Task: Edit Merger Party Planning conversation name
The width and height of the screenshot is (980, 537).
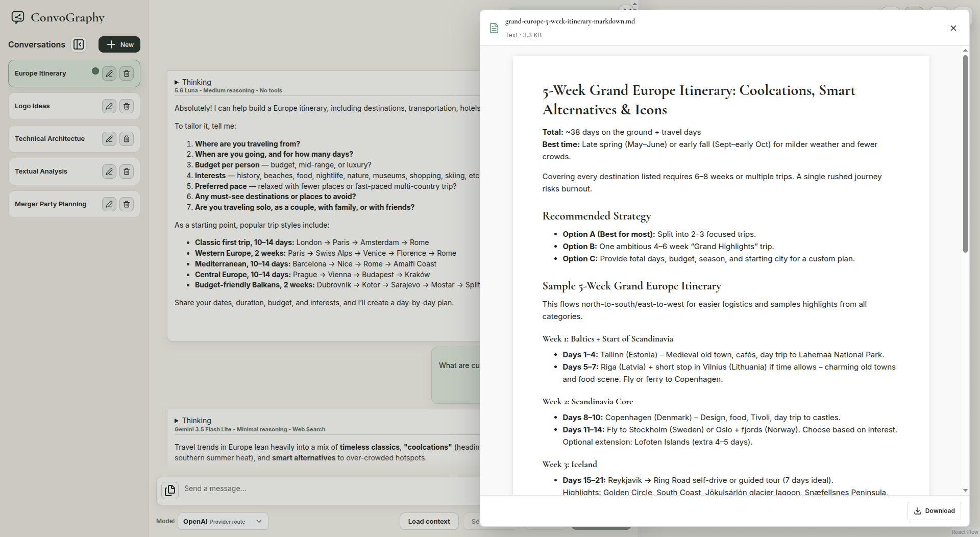Action: 109,204
